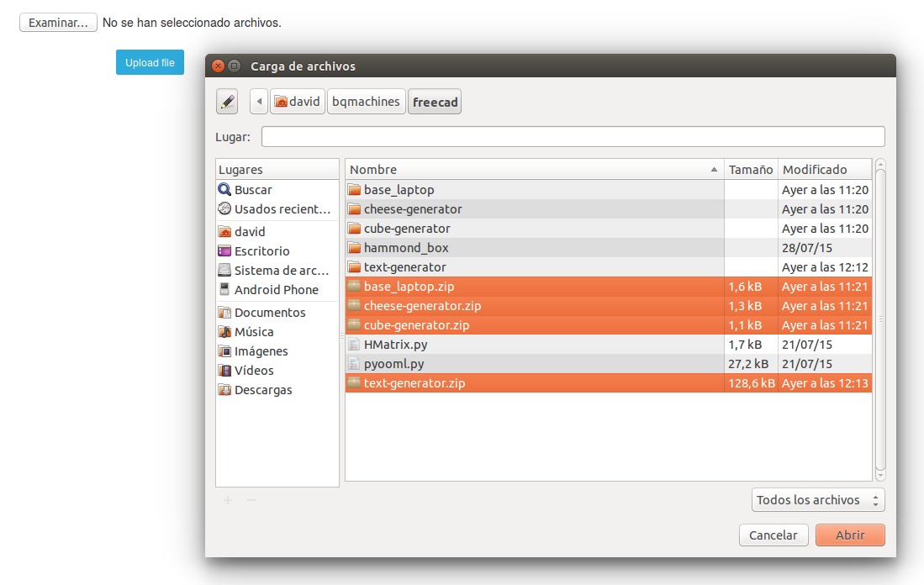Open the Imágenes folder icon

point(224,351)
